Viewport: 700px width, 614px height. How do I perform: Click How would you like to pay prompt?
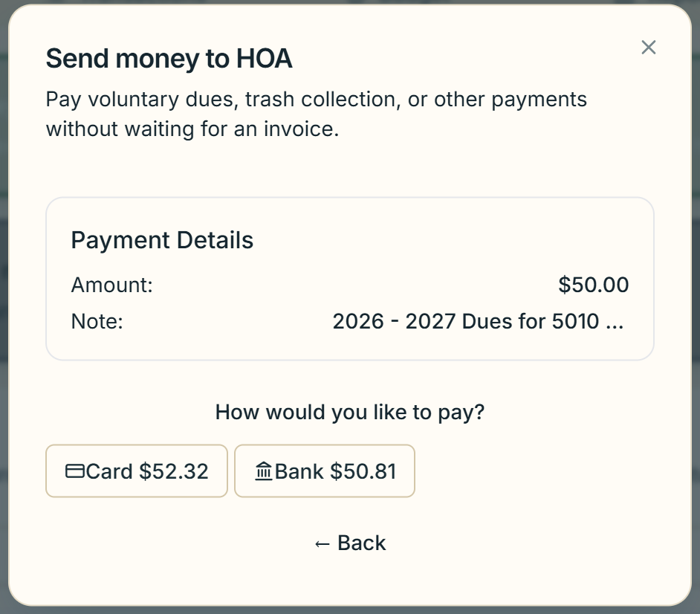point(350,412)
